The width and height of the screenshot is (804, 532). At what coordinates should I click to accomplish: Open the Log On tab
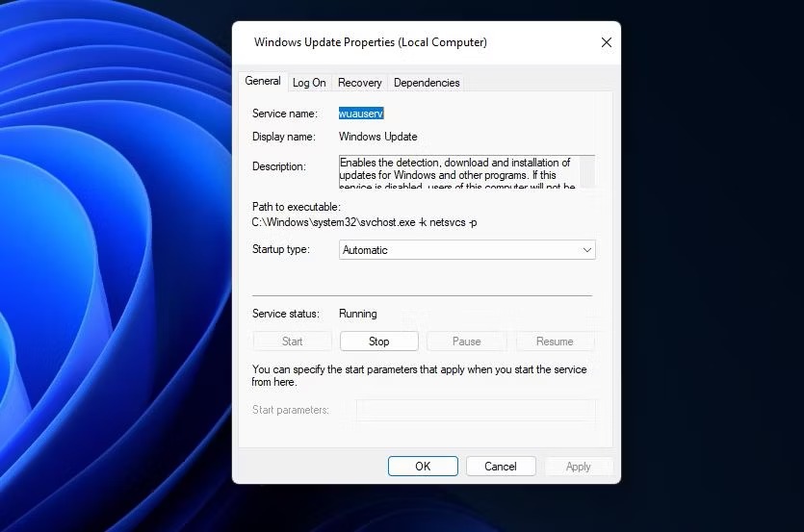309,83
